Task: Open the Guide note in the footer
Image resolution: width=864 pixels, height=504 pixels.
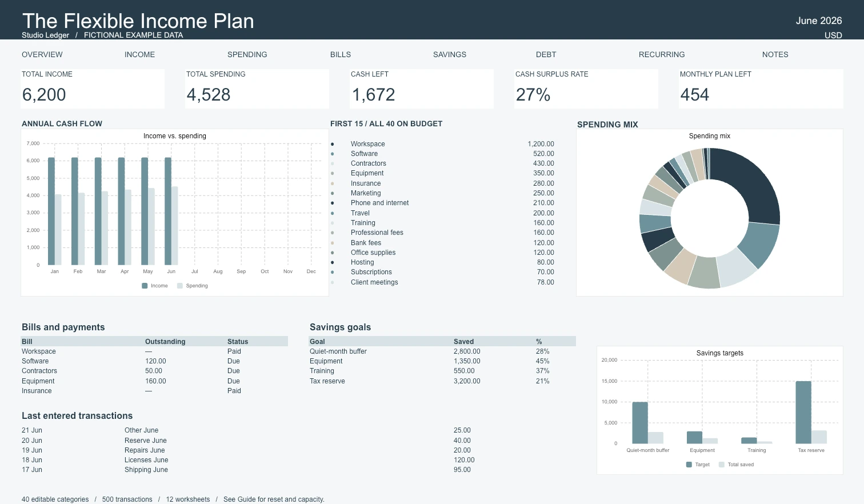Action: tap(274, 499)
